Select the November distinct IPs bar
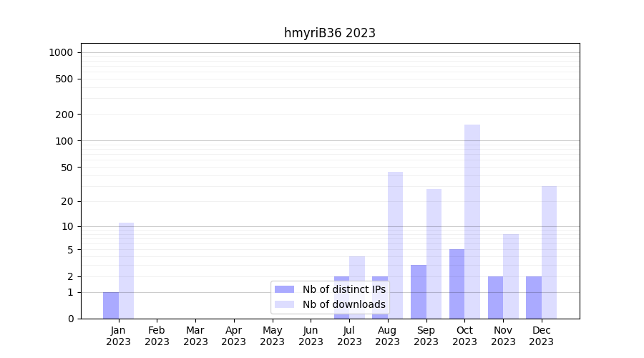 click(x=495, y=297)
